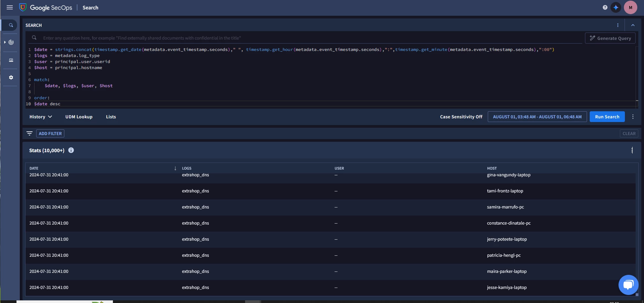The width and height of the screenshot is (644, 303).
Task: Click the Generate Query button
Action: click(610, 38)
